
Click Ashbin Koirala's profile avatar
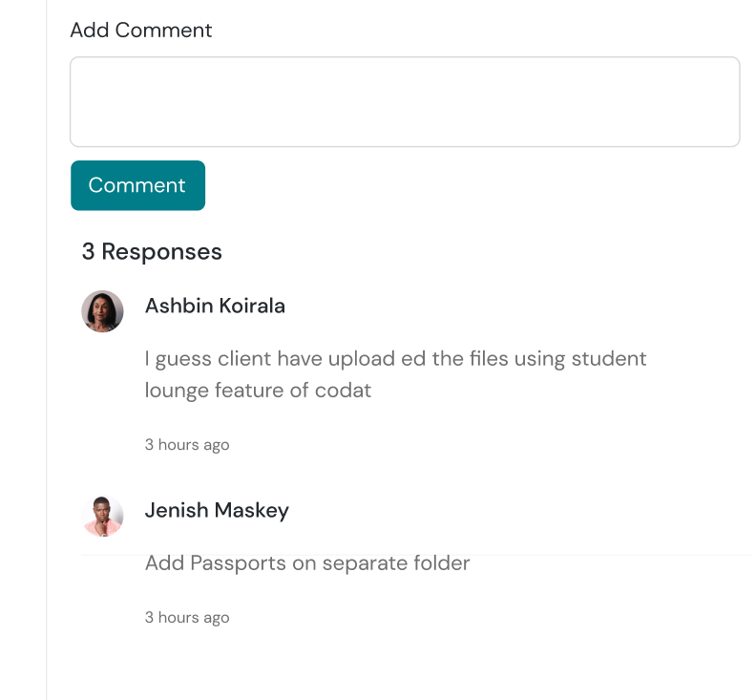pos(102,311)
